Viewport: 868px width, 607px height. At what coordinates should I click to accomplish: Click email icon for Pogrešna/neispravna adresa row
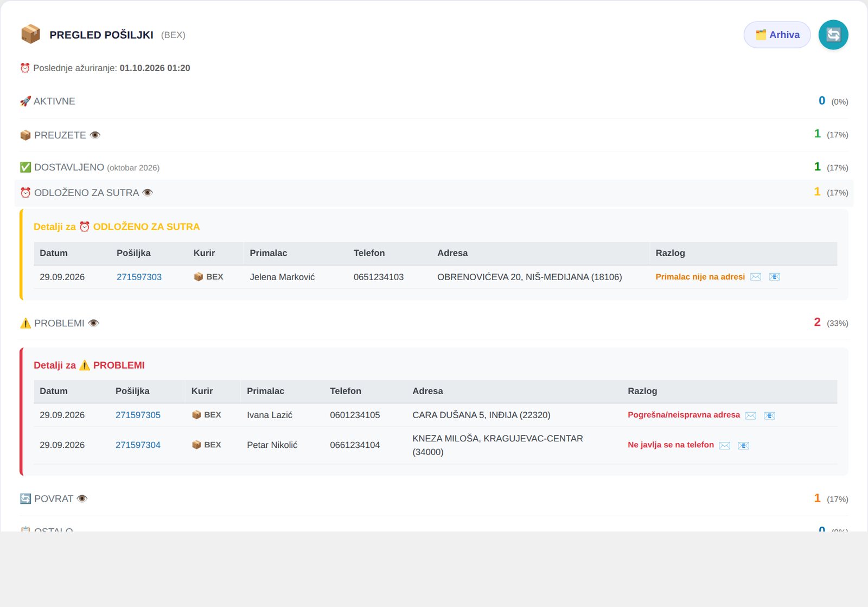769,415
